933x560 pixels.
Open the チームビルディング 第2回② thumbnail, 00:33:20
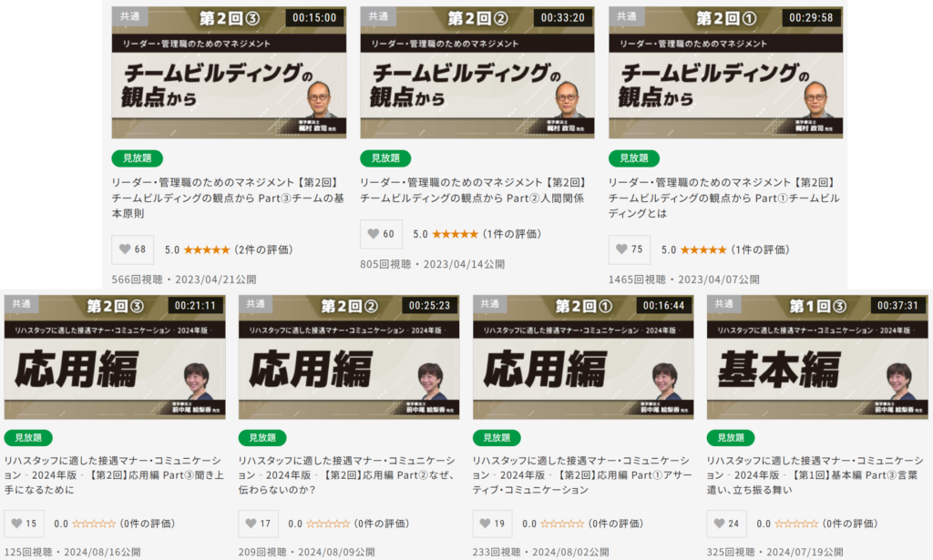pyautogui.click(x=477, y=73)
